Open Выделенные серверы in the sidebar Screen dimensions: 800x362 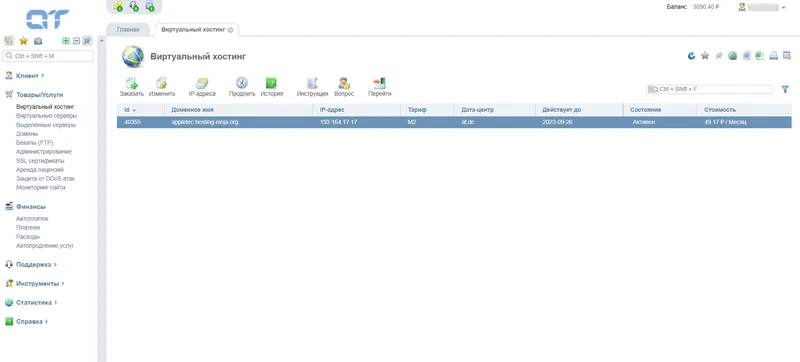click(46, 125)
